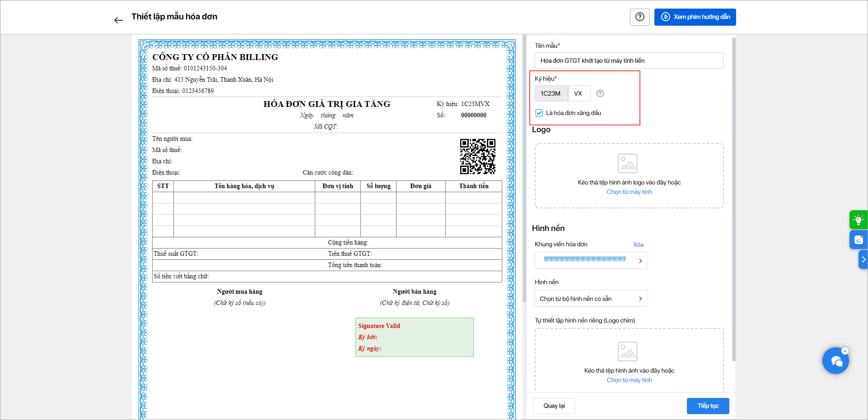Open the help question mark button
Viewport: 868px width, 420px height.
(x=639, y=17)
